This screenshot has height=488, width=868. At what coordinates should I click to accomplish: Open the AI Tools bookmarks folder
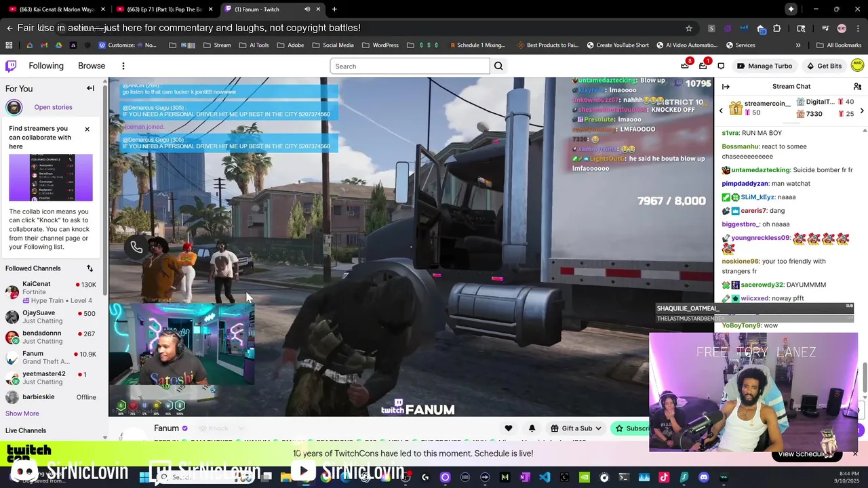tap(254, 45)
